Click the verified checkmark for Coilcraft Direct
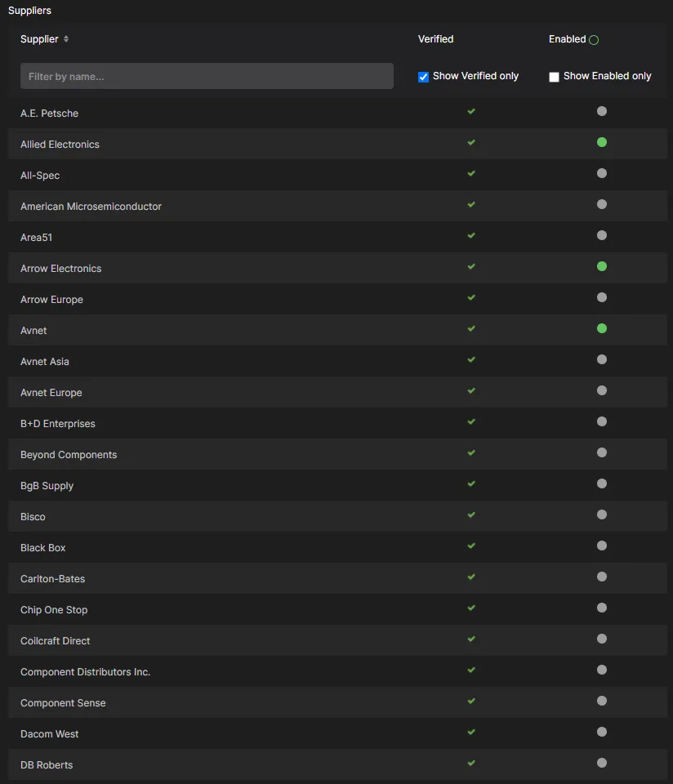Viewport: 673px width, 784px height. click(x=471, y=638)
